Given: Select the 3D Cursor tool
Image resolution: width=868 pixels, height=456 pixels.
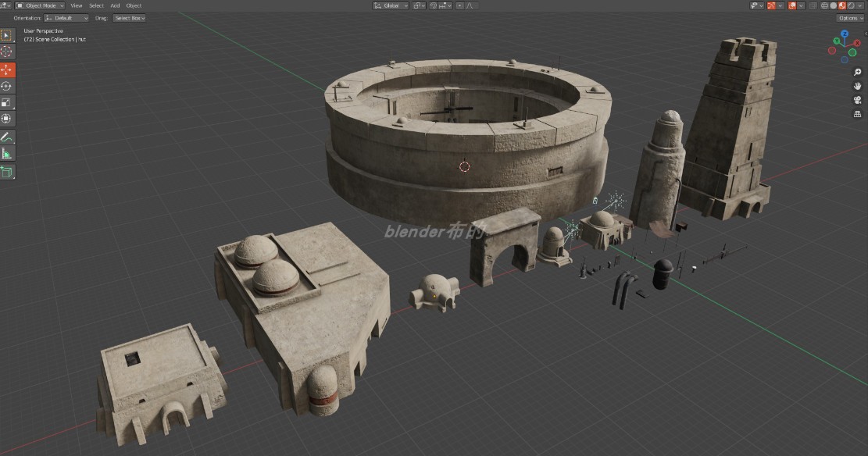Looking at the screenshot, I should click(x=7, y=51).
